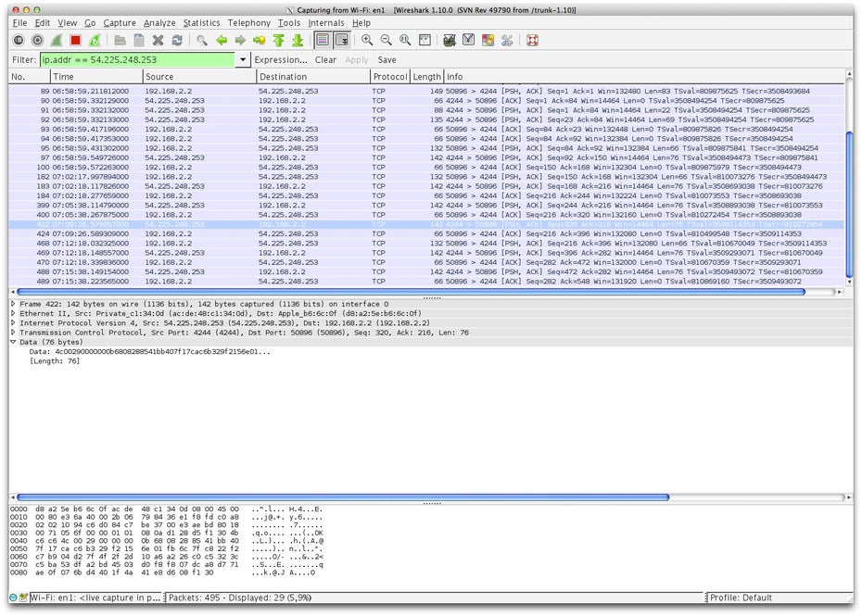
Task: Click the find packet magnifier icon
Action: pyautogui.click(x=202, y=40)
